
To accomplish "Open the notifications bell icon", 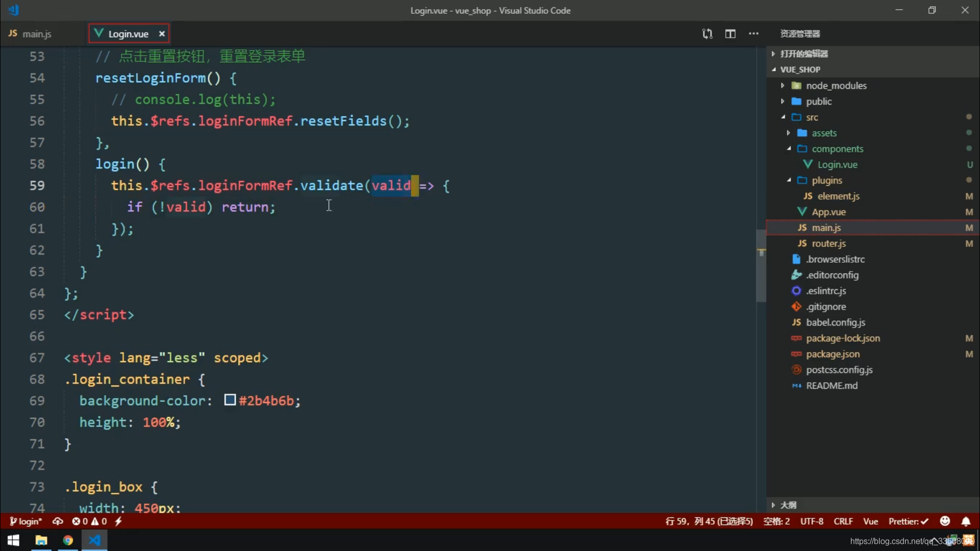I will [x=966, y=521].
